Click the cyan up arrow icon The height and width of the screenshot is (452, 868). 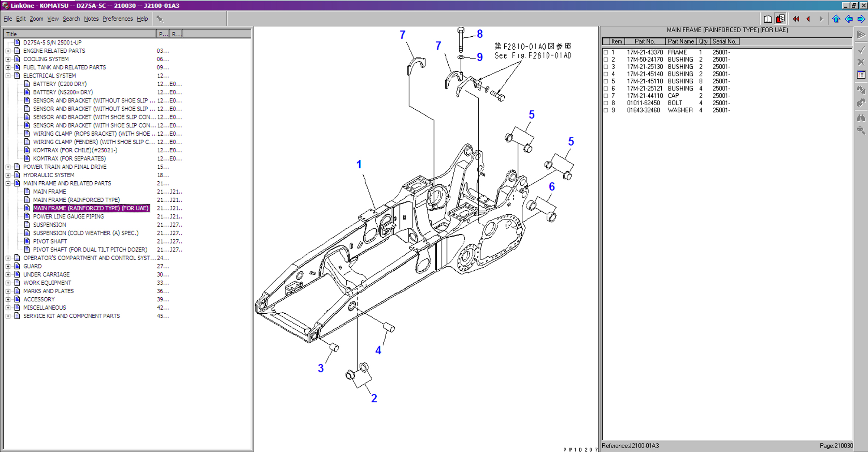click(836, 19)
